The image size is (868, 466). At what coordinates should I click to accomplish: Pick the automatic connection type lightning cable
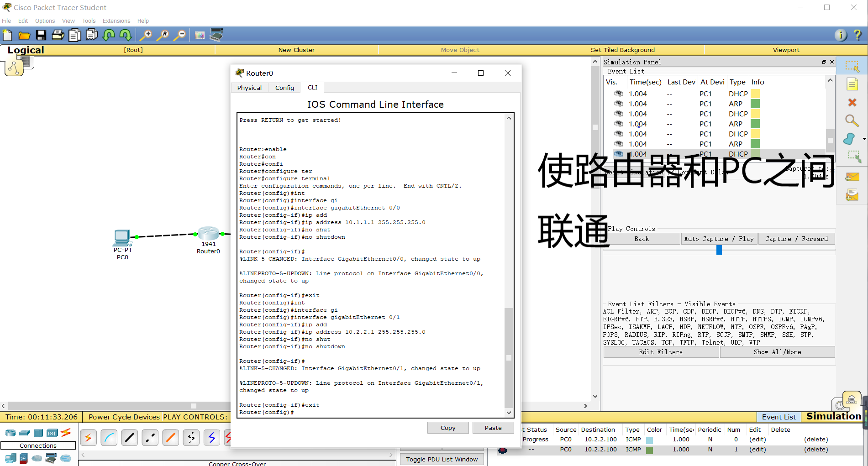pyautogui.click(x=88, y=438)
